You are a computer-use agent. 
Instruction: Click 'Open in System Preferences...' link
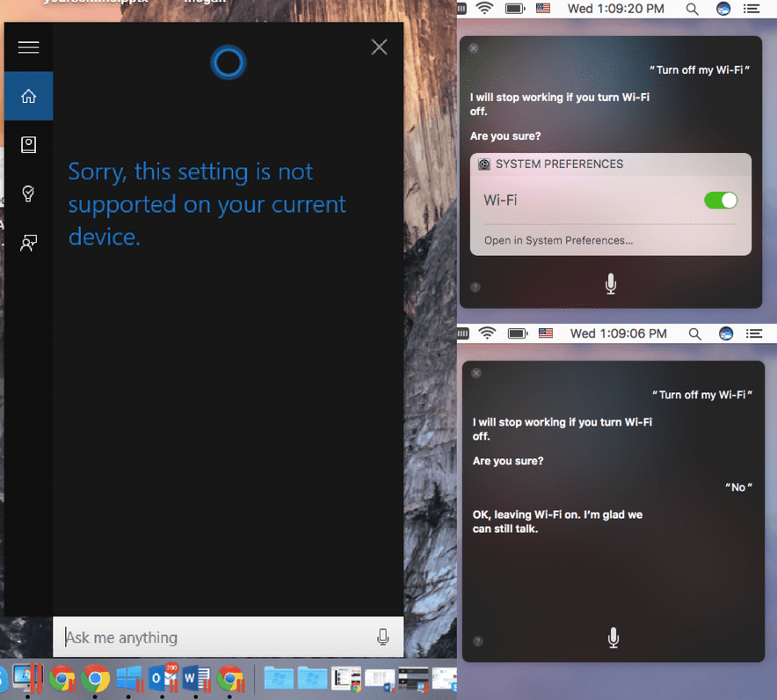point(558,240)
